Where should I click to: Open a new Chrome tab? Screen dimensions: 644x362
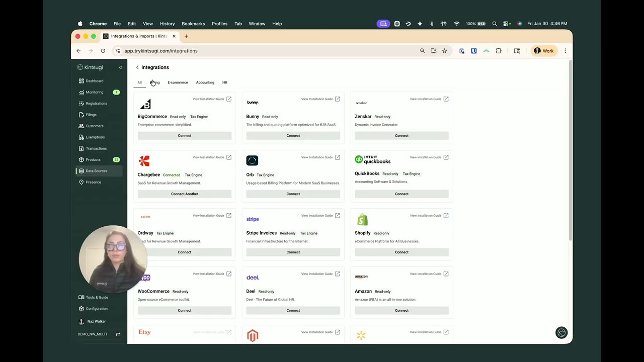[x=186, y=36]
